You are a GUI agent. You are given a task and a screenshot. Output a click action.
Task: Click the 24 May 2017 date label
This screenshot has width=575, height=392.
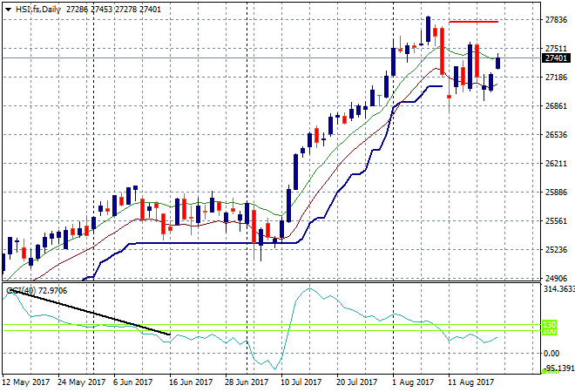click(81, 382)
